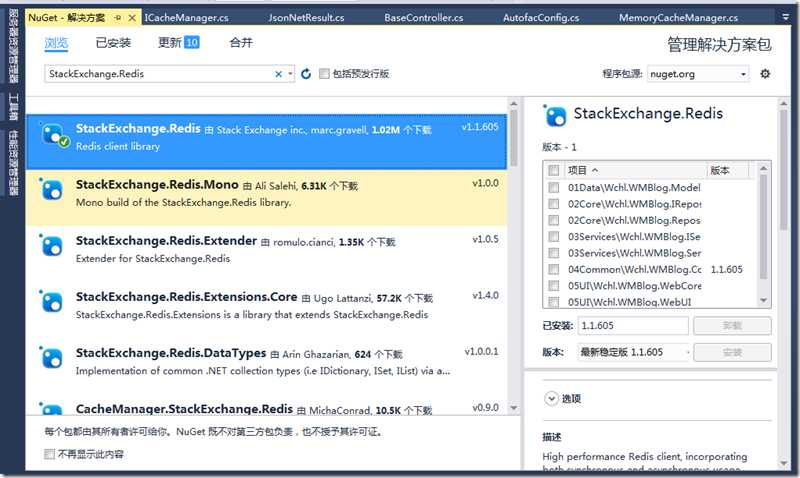Switch to the Browse tab
The height and width of the screenshot is (478, 800).
pyautogui.click(x=56, y=43)
